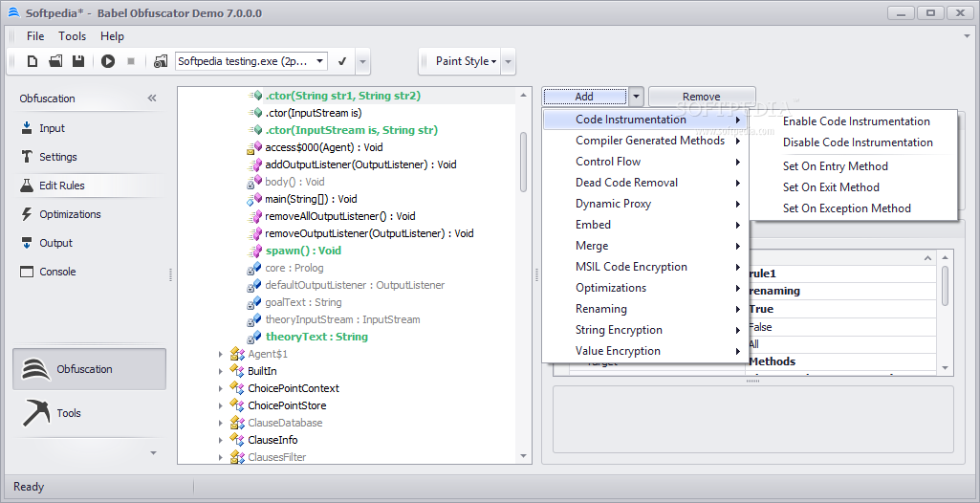Click the class icon beside BuiltIn
980x503 pixels.
tap(237, 371)
